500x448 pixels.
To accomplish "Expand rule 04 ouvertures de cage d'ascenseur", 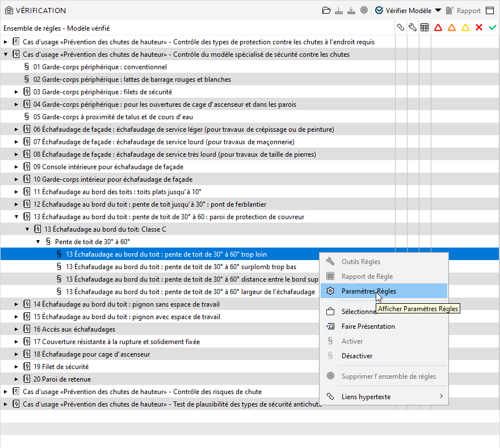I will coord(16,104).
